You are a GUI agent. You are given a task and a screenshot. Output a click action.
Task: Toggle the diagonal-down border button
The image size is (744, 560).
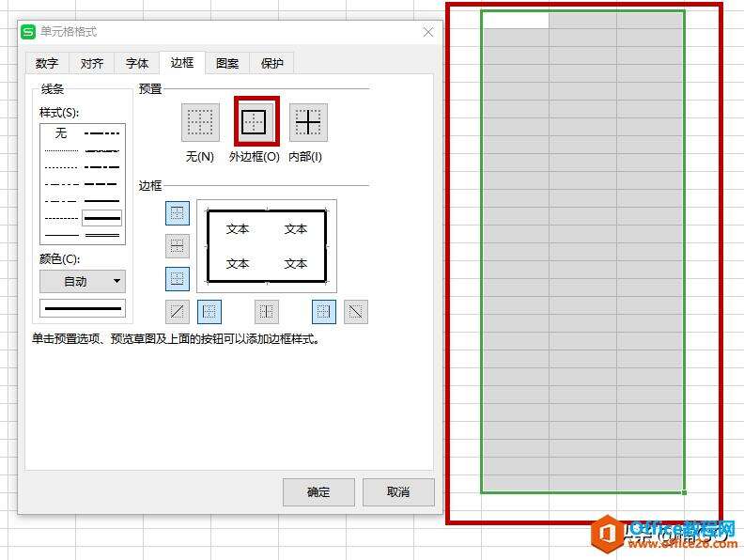point(356,312)
